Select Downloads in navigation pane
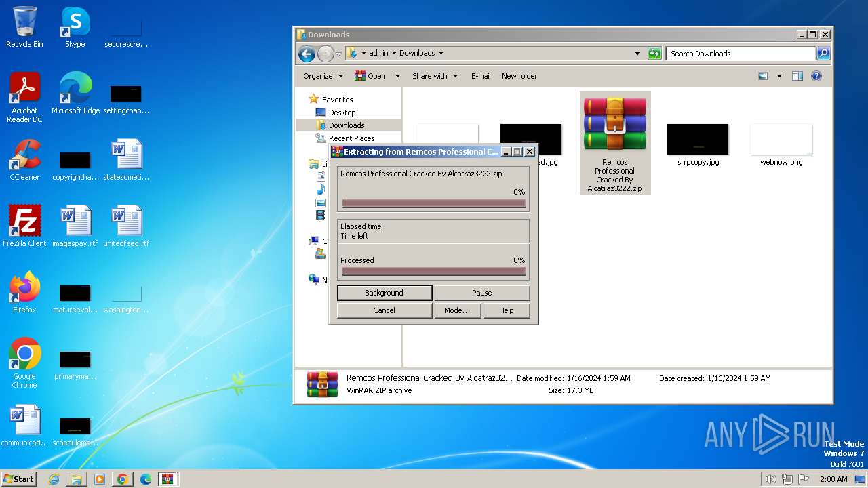868x488 pixels. [347, 125]
